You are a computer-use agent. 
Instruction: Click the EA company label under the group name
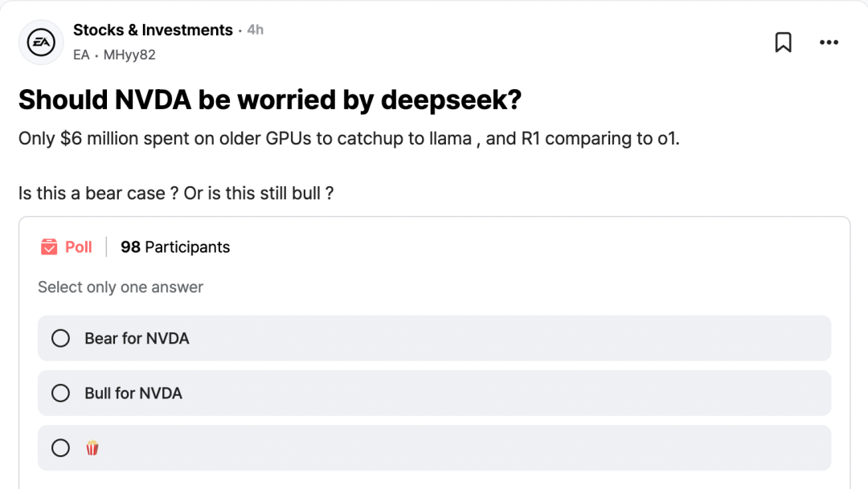(81, 55)
